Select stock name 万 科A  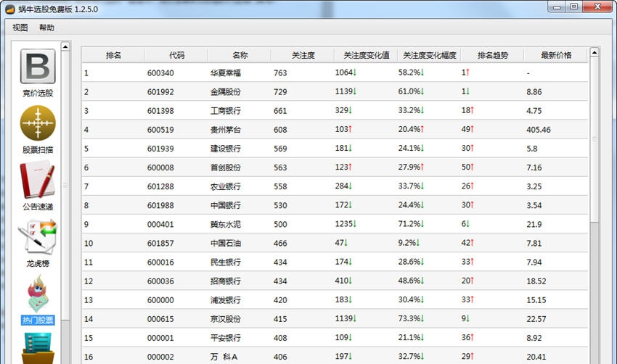coord(224,357)
